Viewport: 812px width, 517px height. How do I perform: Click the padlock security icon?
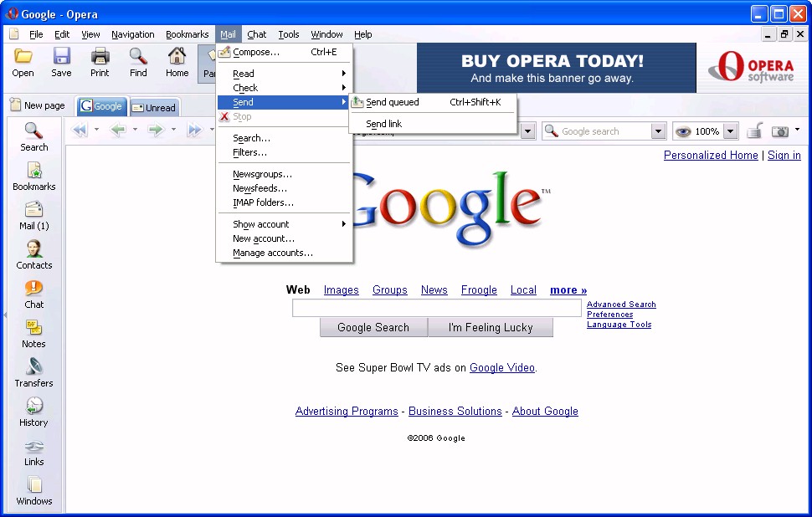[x=754, y=131]
